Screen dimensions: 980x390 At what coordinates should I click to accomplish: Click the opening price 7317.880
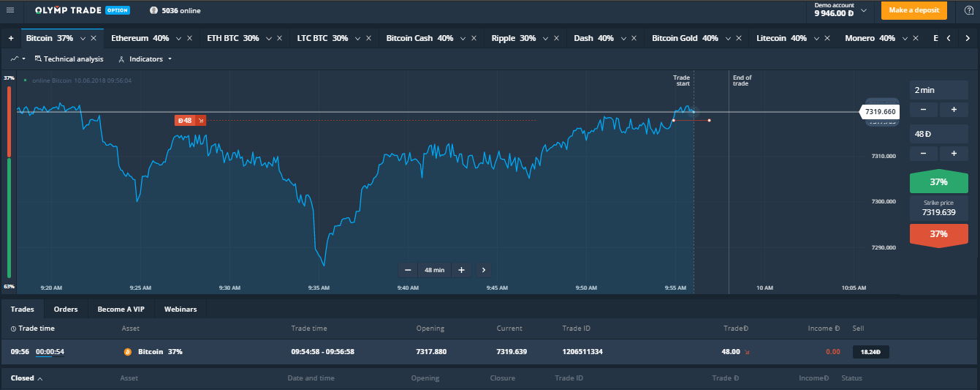pos(430,352)
